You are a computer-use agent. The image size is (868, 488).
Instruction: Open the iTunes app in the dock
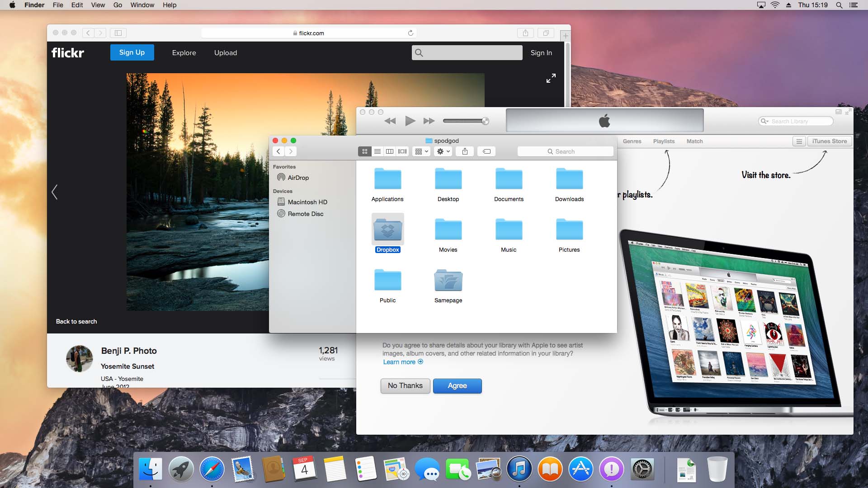click(x=519, y=469)
